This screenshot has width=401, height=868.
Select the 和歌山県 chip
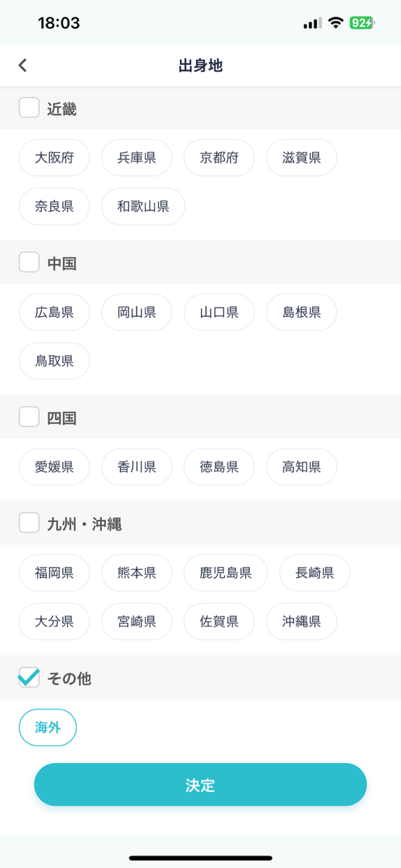[x=143, y=206]
